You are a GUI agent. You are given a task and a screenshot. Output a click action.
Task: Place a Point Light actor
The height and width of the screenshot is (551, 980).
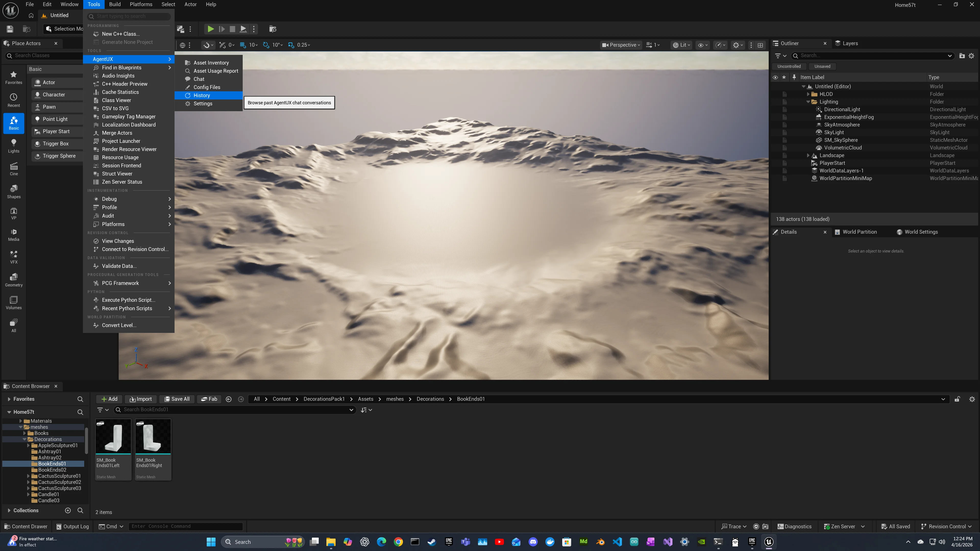pos(57,119)
